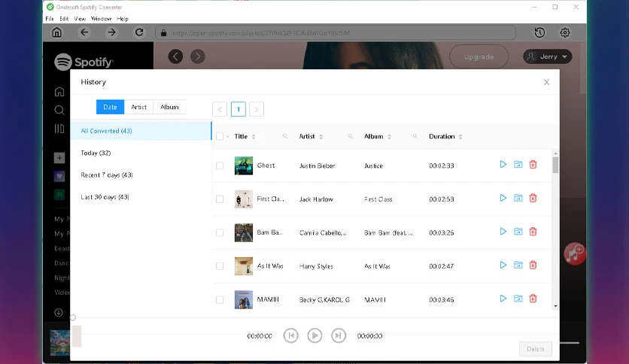Viewport: 629px width, 364px height.
Task: Open output folder for Ghost
Action: click(x=518, y=165)
